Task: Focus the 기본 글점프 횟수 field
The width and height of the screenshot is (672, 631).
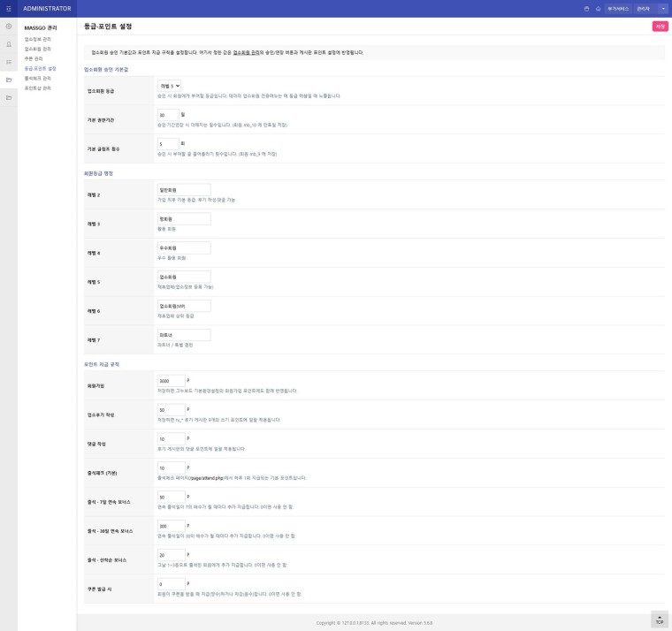Action: (x=168, y=144)
